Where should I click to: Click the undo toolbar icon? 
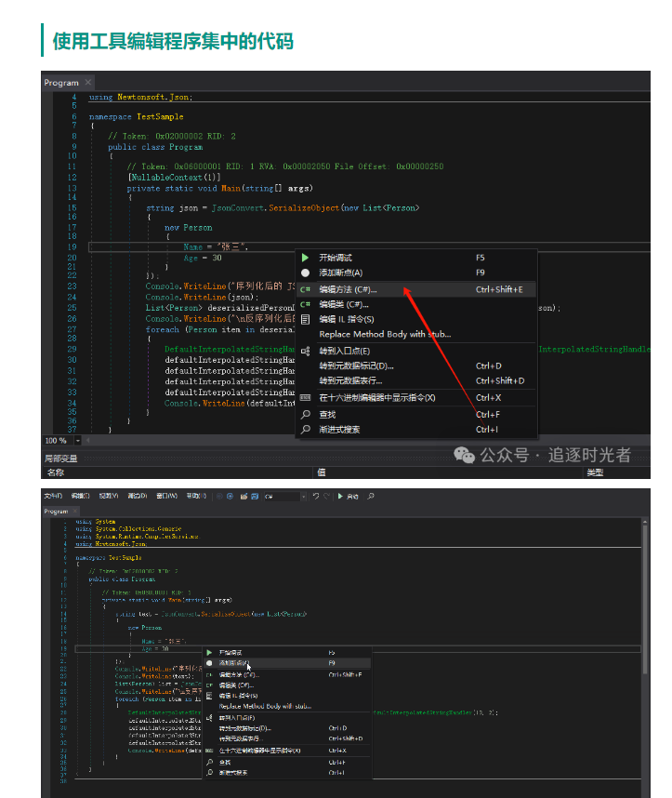click(x=316, y=496)
